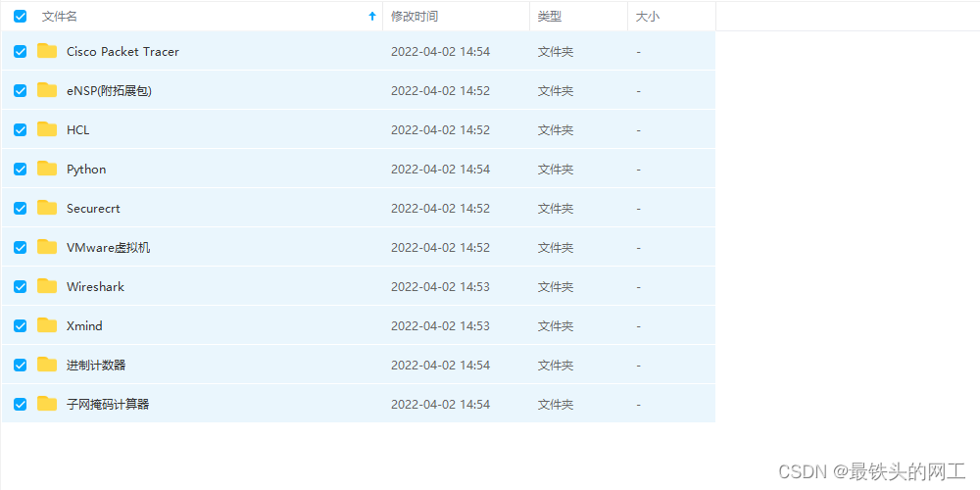Click the Wireshark folder icon
Screen dimensions: 980x490
tap(47, 286)
